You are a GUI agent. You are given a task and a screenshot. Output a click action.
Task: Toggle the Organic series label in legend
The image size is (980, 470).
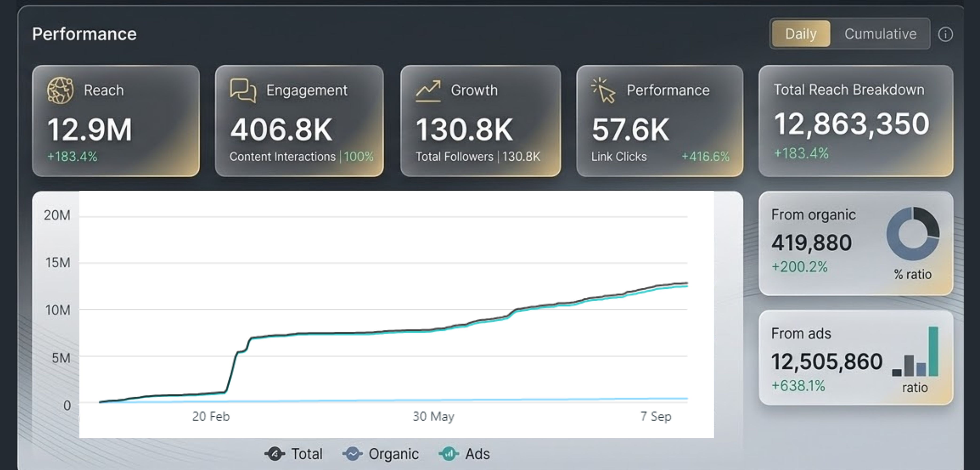394,454
